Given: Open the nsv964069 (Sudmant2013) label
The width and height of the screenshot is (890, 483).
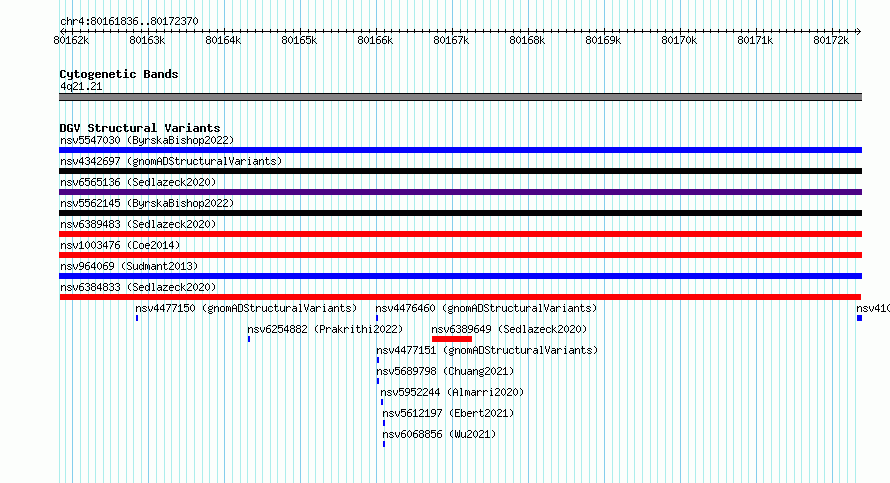Looking at the screenshot, I should pos(129,266).
